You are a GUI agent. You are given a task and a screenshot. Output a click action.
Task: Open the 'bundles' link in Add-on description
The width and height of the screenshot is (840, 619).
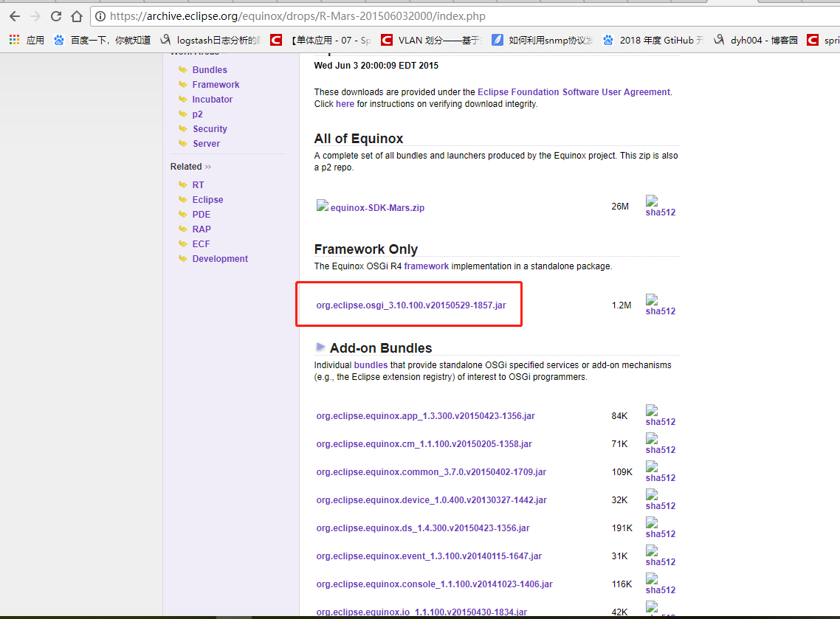point(371,365)
